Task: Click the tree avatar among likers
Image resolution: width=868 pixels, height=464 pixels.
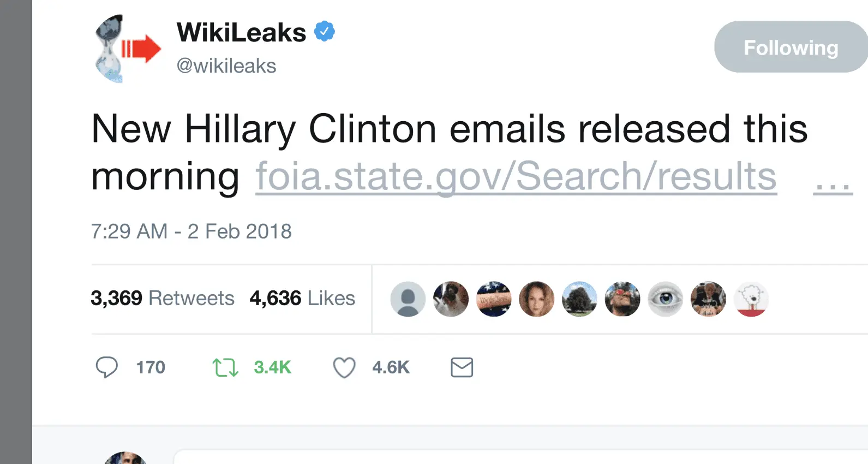Action: 579,299
